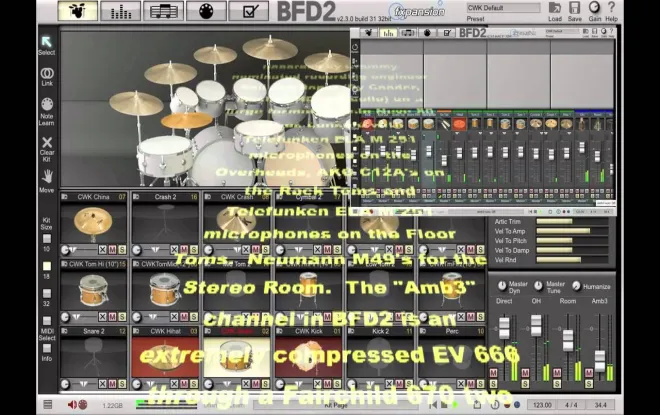This screenshot has width=660, height=415.
Task: Clear the CWK Kick slot with X
Action: click(318, 384)
